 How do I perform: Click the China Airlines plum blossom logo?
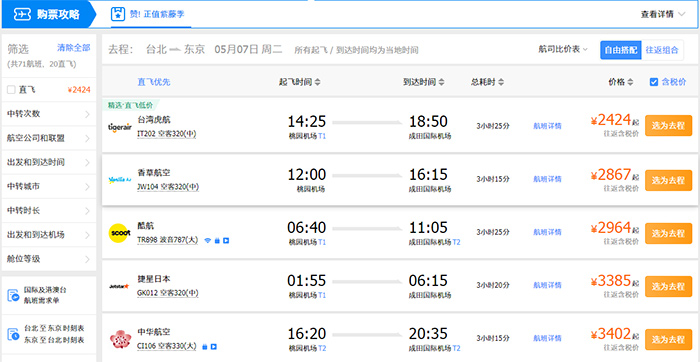click(120, 339)
